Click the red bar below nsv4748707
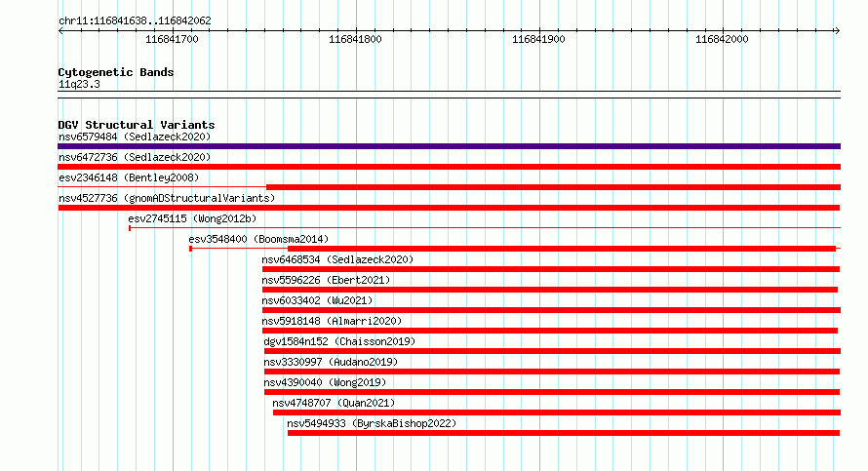This screenshot has height=471, width=868. tap(556, 412)
